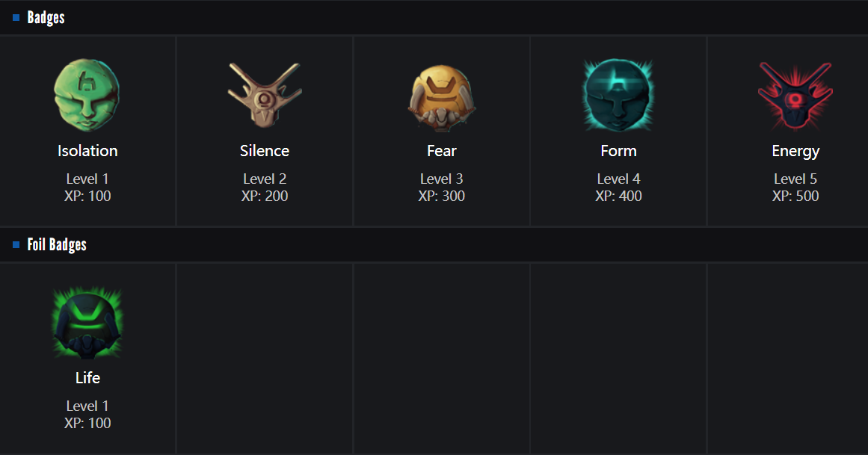868x455 pixels.
Task: Open the green foil Life badge icon
Action: [x=87, y=323]
